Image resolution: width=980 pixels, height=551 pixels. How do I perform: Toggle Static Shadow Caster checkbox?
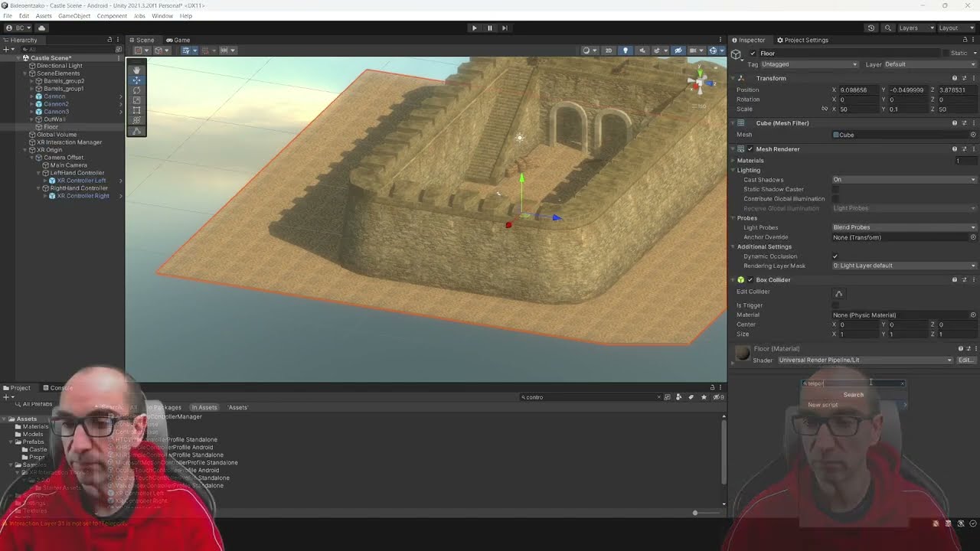[x=835, y=189]
